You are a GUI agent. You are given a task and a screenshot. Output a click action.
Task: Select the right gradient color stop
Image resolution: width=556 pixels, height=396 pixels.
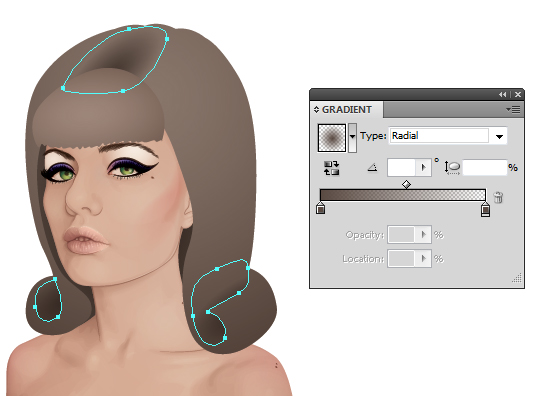485,209
